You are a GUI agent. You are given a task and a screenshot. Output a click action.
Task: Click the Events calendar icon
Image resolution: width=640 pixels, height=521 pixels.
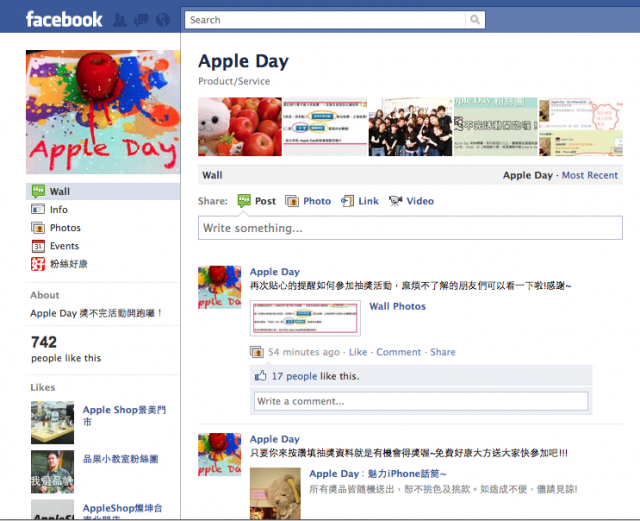[38, 246]
